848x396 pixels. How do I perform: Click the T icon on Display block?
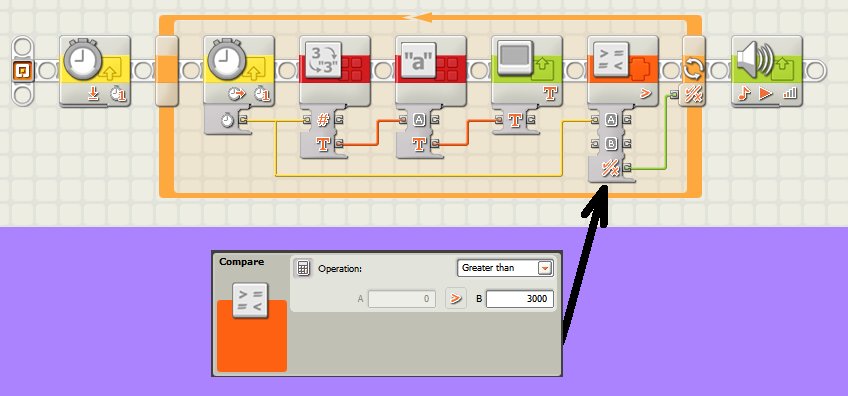tap(550, 94)
